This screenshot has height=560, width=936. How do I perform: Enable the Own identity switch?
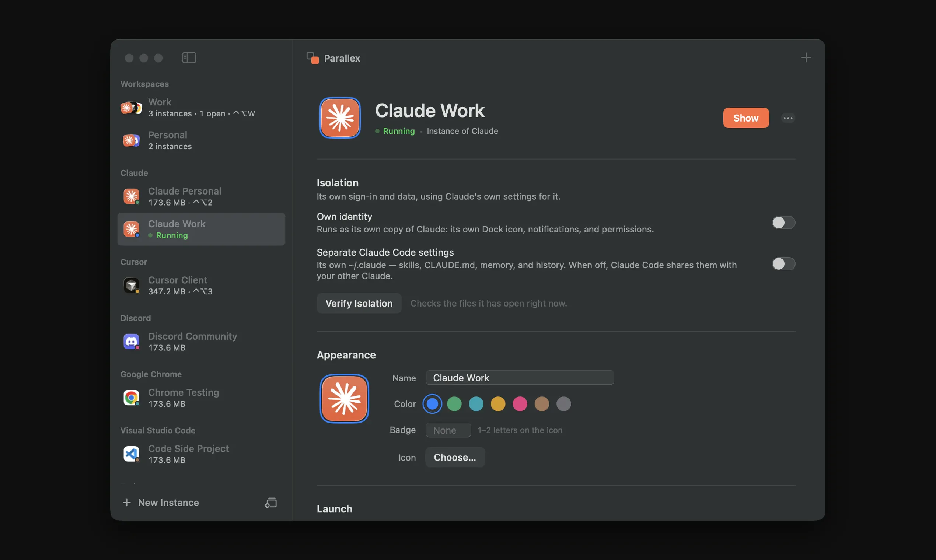(783, 223)
